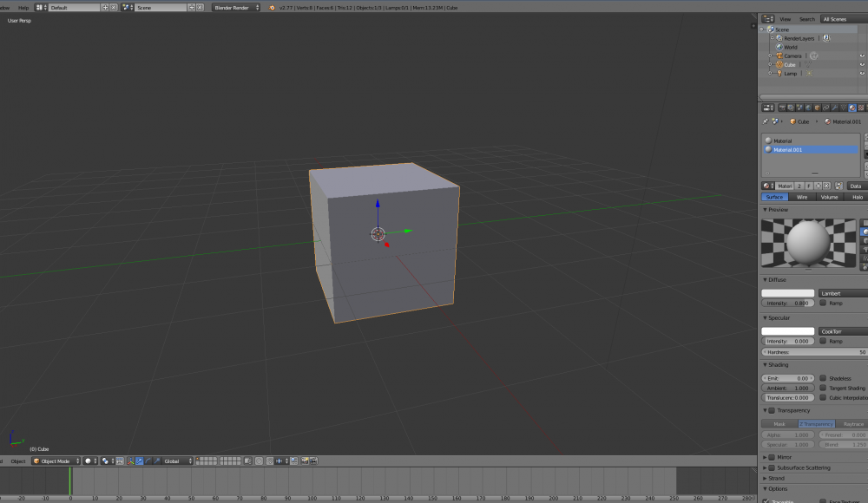Open the Object Mode dropdown
This screenshot has width=868, height=503.
click(x=56, y=461)
